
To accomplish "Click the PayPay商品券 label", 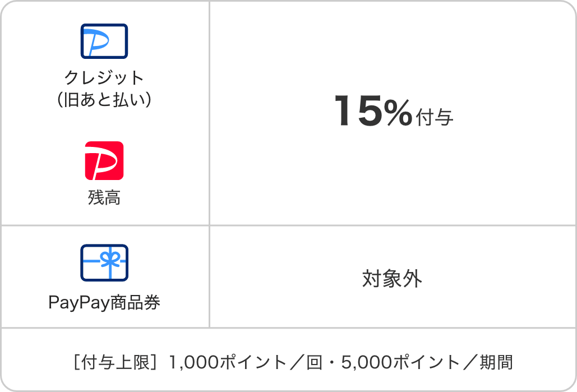I will coord(104,303).
